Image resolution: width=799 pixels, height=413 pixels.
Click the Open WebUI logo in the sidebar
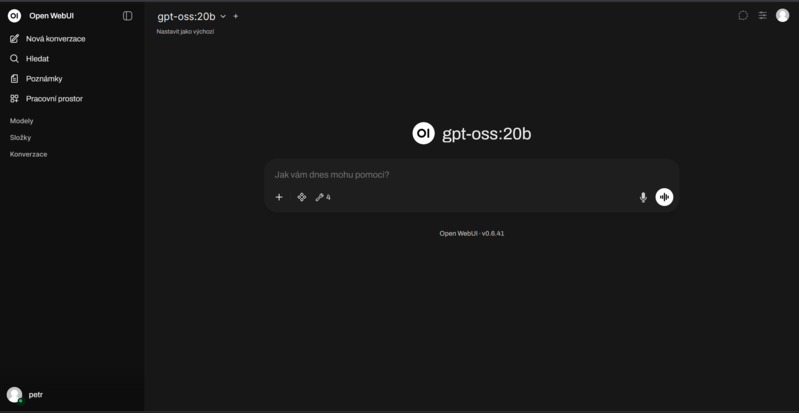coord(14,16)
